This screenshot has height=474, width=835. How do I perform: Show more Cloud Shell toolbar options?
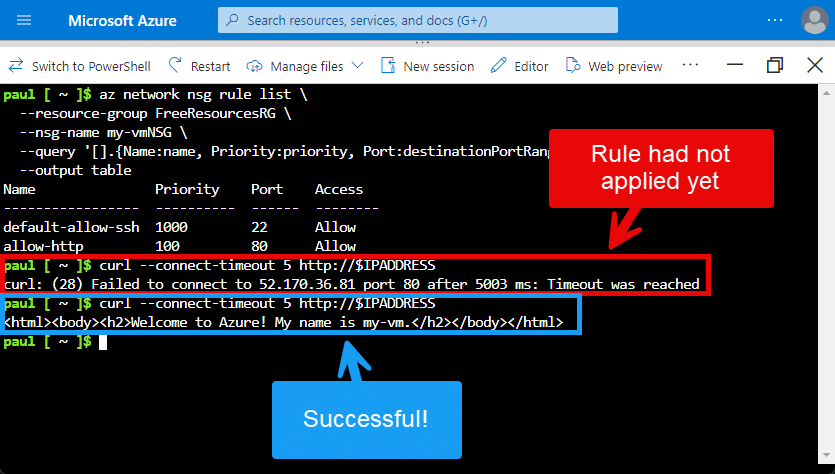pyautogui.click(x=690, y=65)
